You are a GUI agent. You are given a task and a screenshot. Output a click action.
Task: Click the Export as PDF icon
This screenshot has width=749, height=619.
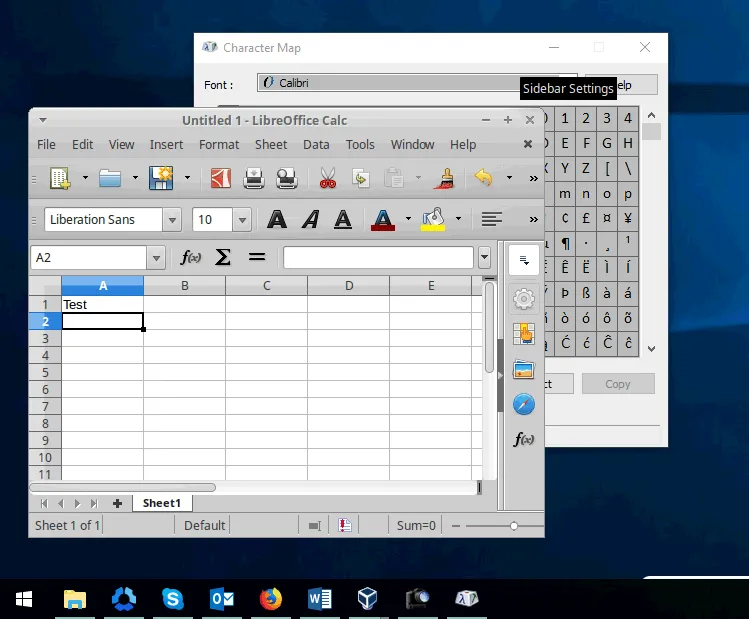tap(220, 178)
